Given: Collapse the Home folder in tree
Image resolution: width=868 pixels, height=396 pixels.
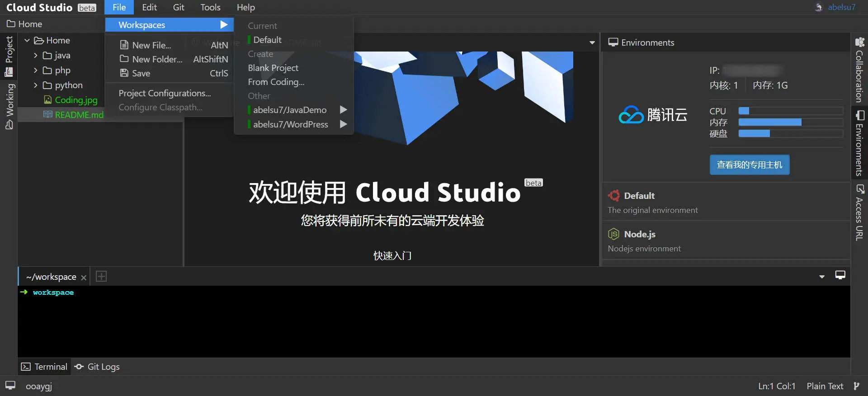Looking at the screenshot, I should pyautogui.click(x=27, y=40).
